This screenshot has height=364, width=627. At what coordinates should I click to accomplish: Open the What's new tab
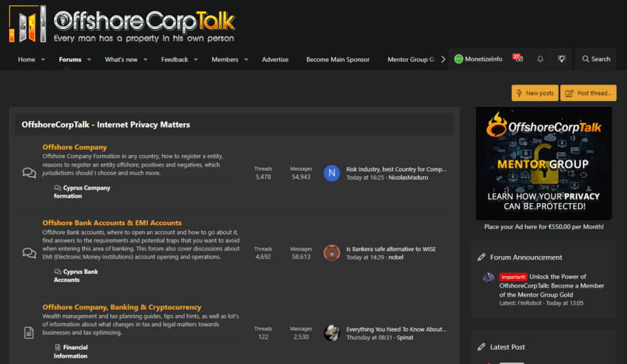click(x=121, y=59)
